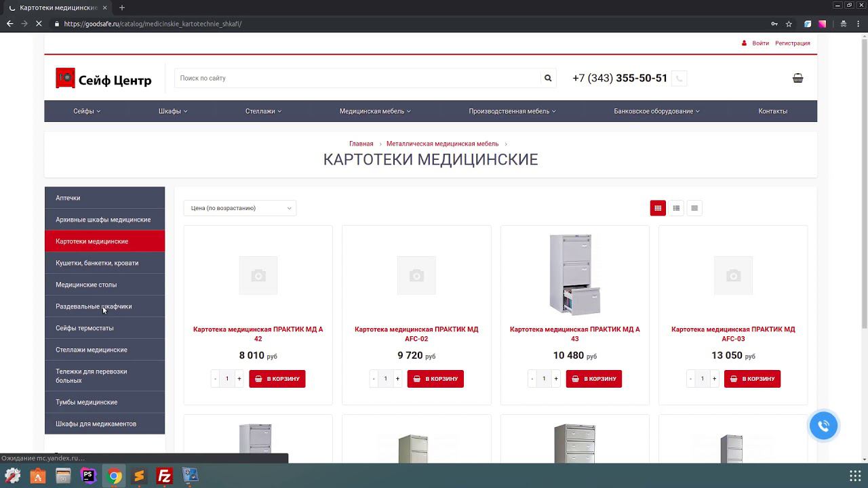Expand the Производственная мебель menu
Viewport: 868px width, 488px height.
coord(512,111)
